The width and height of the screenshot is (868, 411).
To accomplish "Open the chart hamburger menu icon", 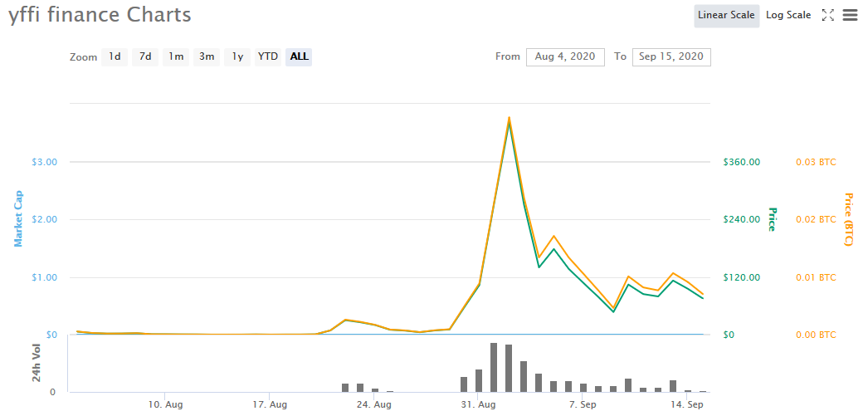I will point(850,16).
